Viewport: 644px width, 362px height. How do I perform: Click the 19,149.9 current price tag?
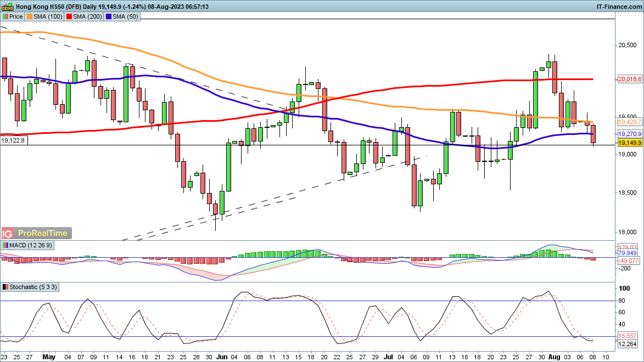(x=630, y=143)
